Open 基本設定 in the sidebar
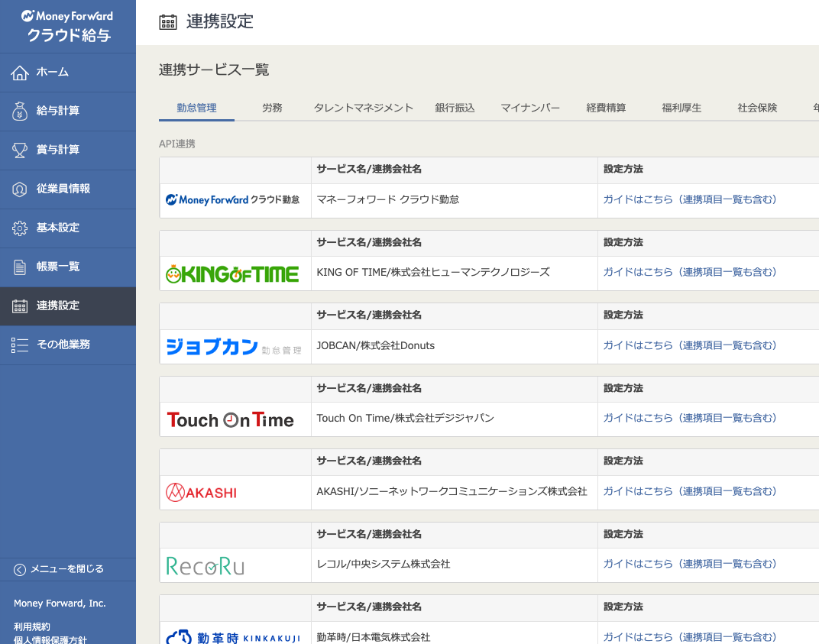The image size is (819, 644). [x=68, y=228]
